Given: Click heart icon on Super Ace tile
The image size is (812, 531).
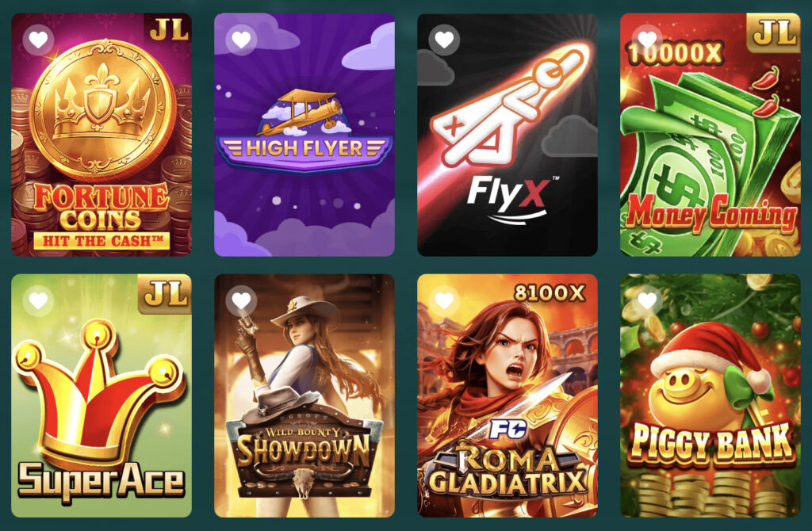Looking at the screenshot, I should click(38, 300).
